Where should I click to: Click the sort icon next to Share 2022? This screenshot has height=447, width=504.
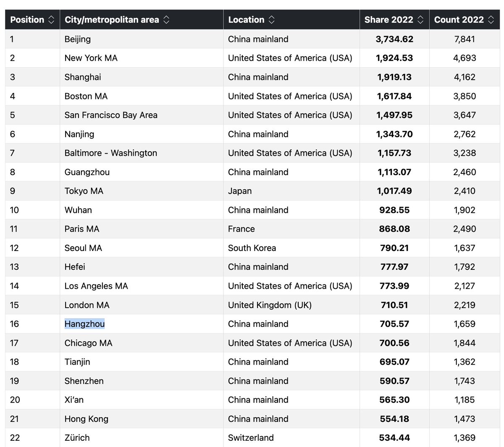(420, 19)
